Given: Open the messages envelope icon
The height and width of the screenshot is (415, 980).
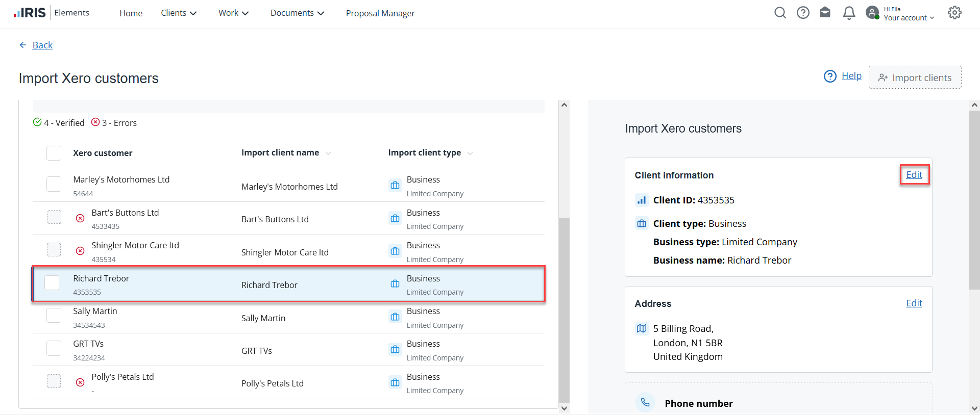Looking at the screenshot, I should (x=825, y=13).
